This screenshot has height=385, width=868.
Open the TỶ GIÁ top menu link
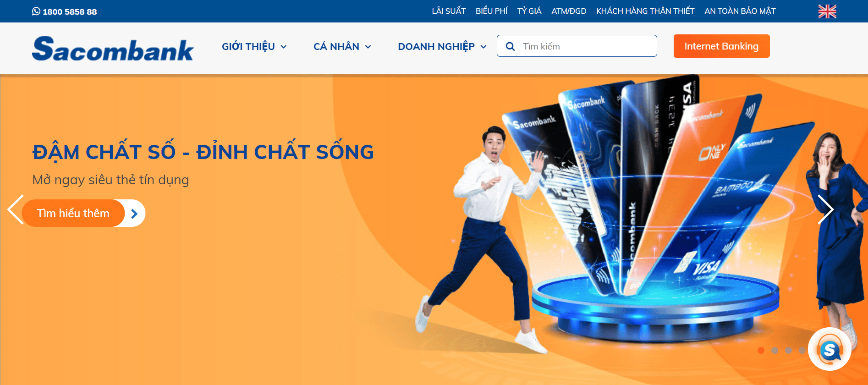529,11
